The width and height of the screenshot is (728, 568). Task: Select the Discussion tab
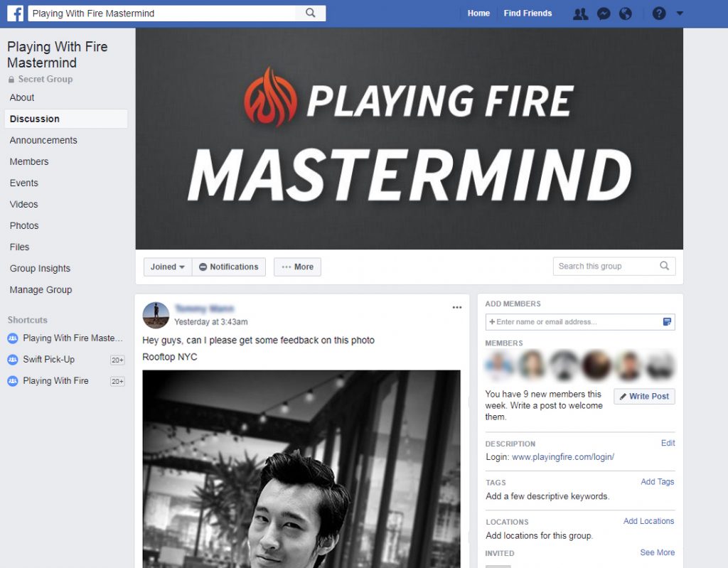(66, 119)
